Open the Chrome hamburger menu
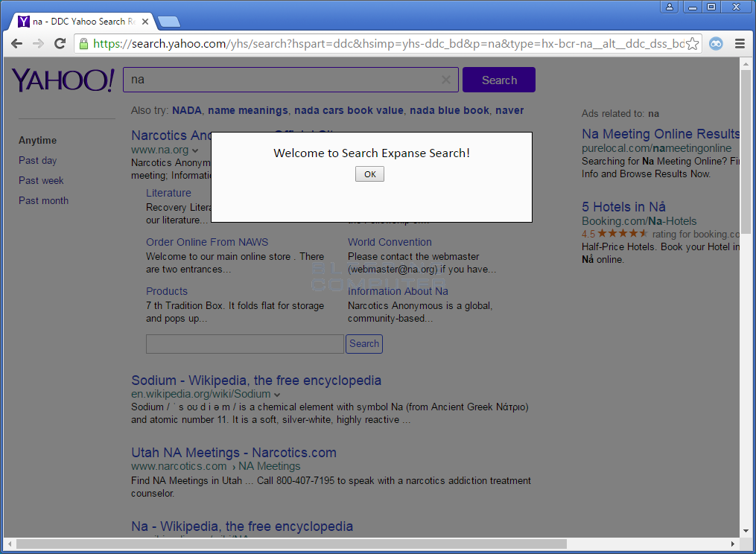Viewport: 756px width, 554px height. [x=740, y=44]
